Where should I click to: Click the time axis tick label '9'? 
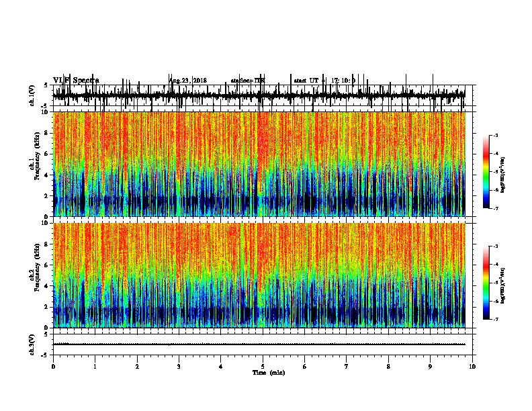point(430,367)
